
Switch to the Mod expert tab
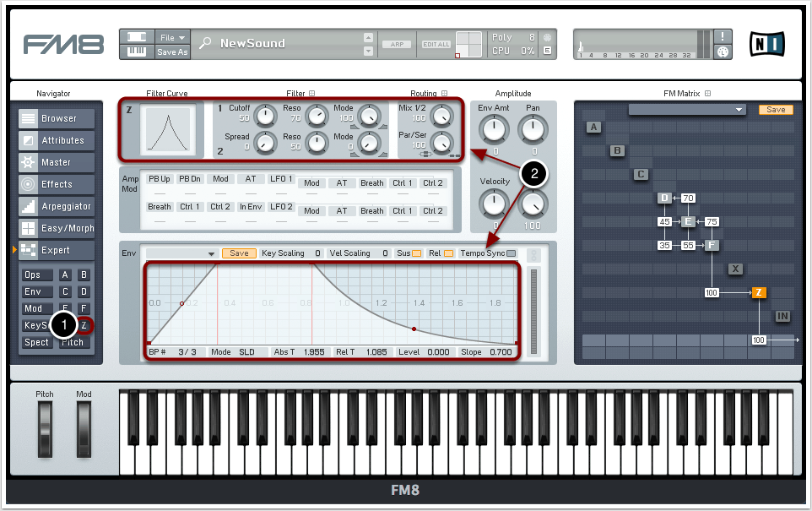click(37, 308)
